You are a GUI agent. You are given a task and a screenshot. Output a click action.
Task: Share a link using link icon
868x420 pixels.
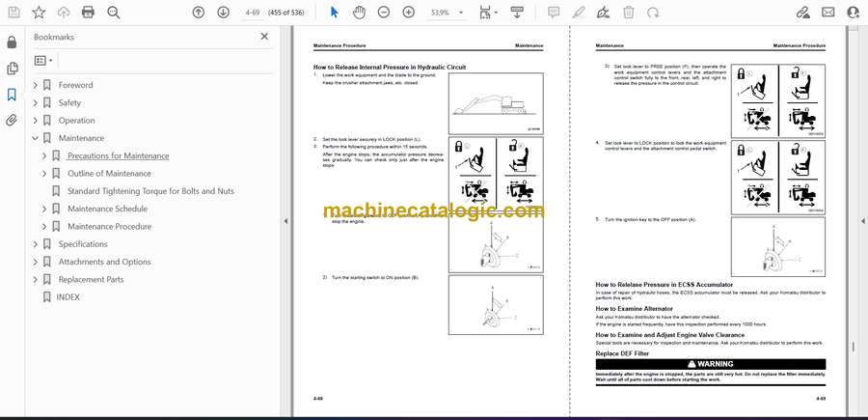[802, 13]
